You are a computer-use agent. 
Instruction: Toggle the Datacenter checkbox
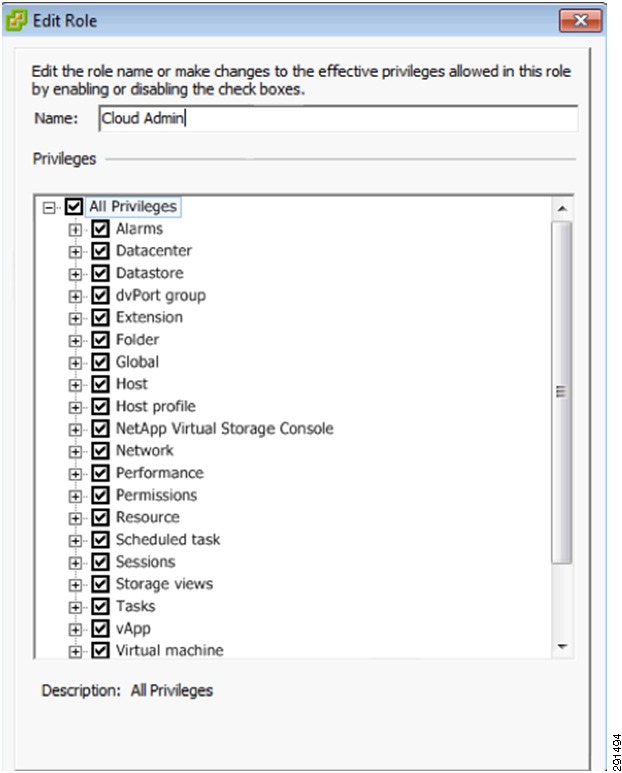click(x=101, y=251)
